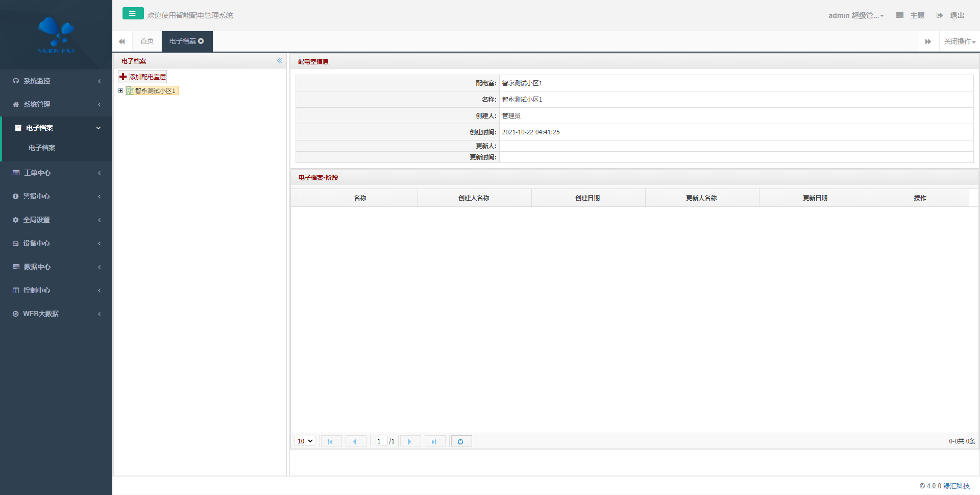Open the 关闭操作 dropdown
The height and width of the screenshot is (495, 980).
(959, 42)
